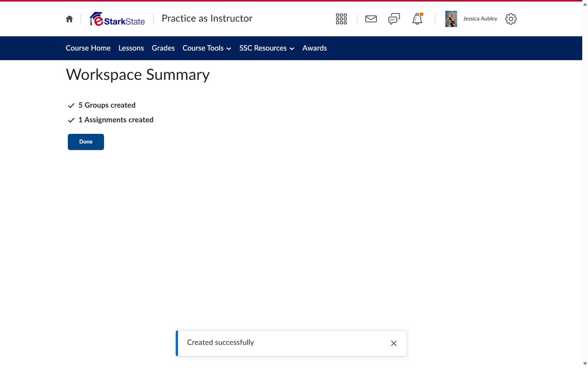Expand the SSC Resources menu

[267, 48]
